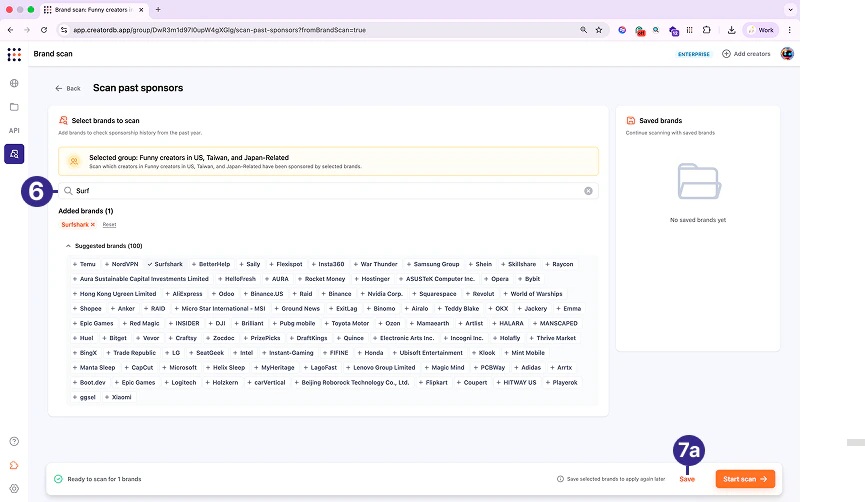Open the Work profile chip

(761, 30)
